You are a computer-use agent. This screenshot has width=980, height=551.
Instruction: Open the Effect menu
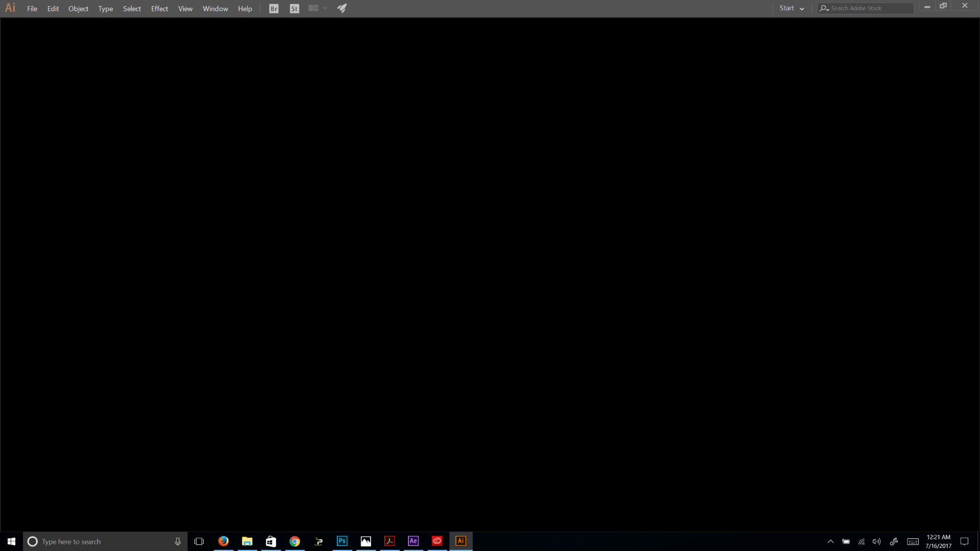159,9
